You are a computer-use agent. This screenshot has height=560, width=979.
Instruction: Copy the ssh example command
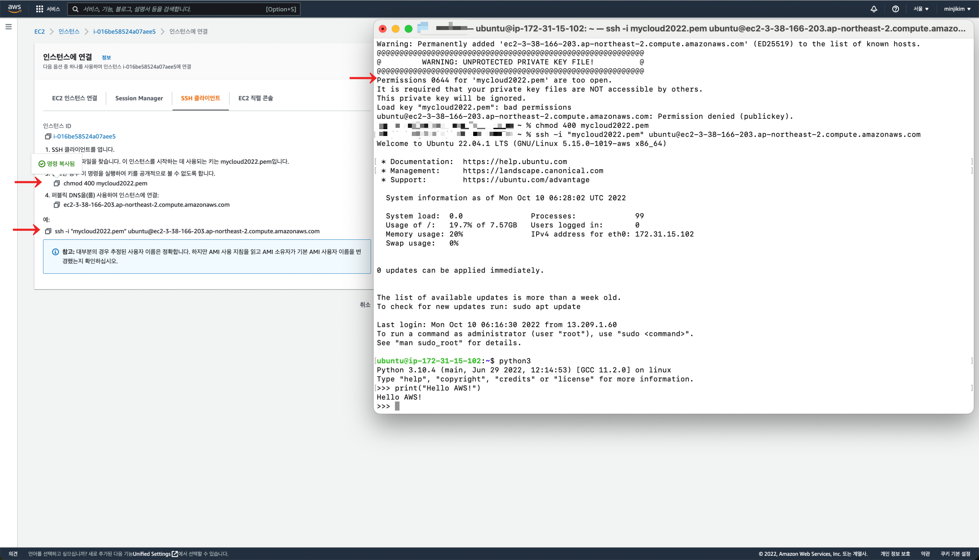[48, 231]
